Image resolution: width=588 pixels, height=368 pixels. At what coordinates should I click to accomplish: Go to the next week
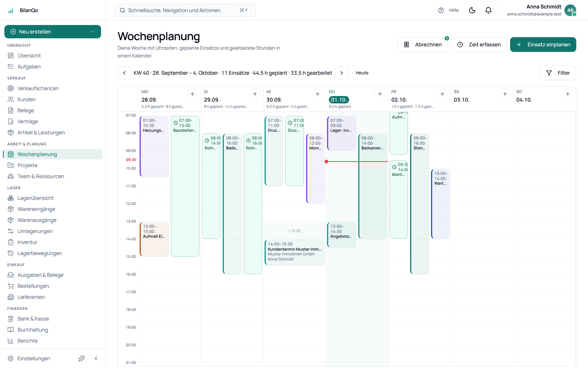coord(342,73)
